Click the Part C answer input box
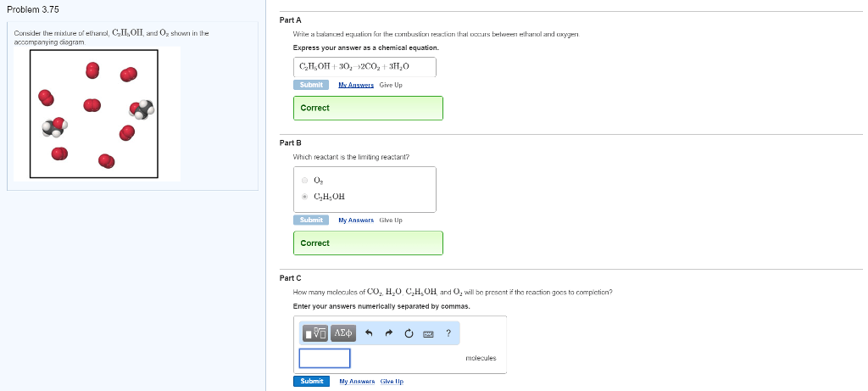 [325, 358]
